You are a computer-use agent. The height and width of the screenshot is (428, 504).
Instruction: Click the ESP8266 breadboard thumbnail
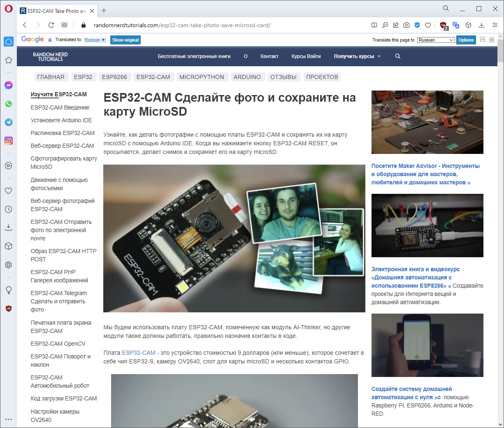pos(427,226)
